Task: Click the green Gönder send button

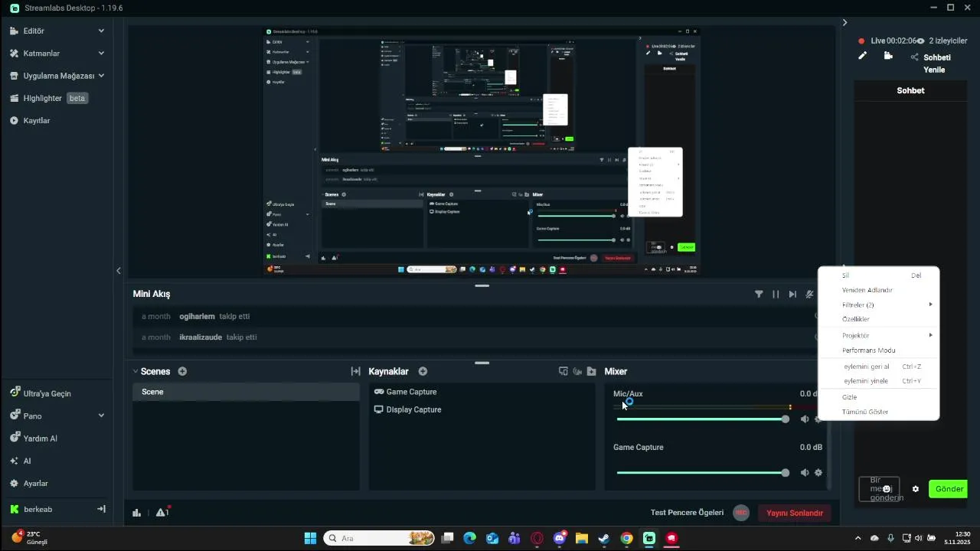Action: pyautogui.click(x=949, y=489)
